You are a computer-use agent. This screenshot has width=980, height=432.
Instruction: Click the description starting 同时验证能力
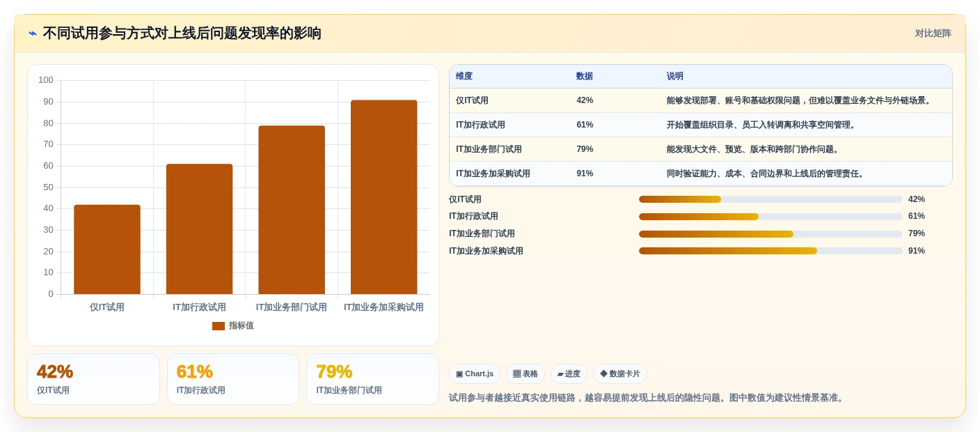point(766,174)
